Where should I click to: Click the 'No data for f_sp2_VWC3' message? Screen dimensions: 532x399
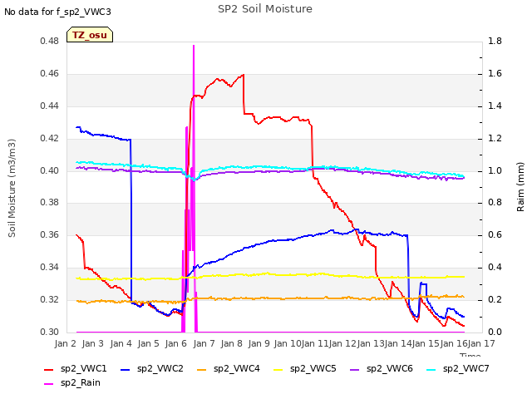57,12
